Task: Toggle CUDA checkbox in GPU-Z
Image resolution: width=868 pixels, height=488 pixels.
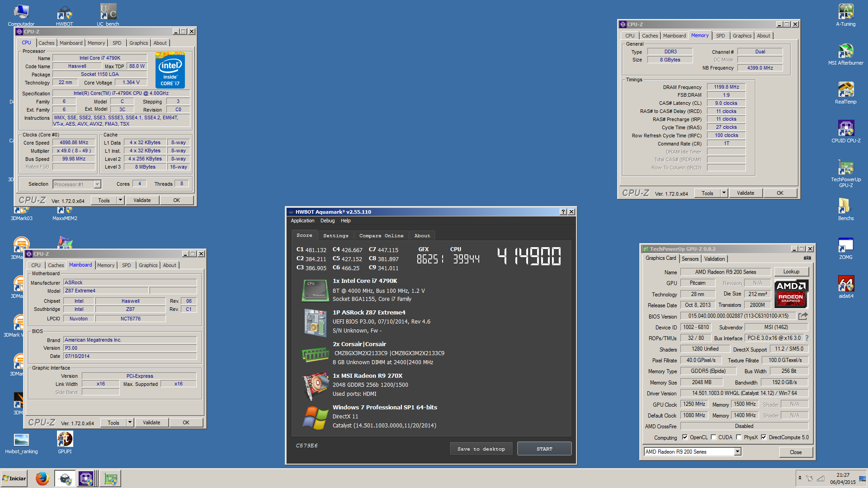Action: point(713,437)
